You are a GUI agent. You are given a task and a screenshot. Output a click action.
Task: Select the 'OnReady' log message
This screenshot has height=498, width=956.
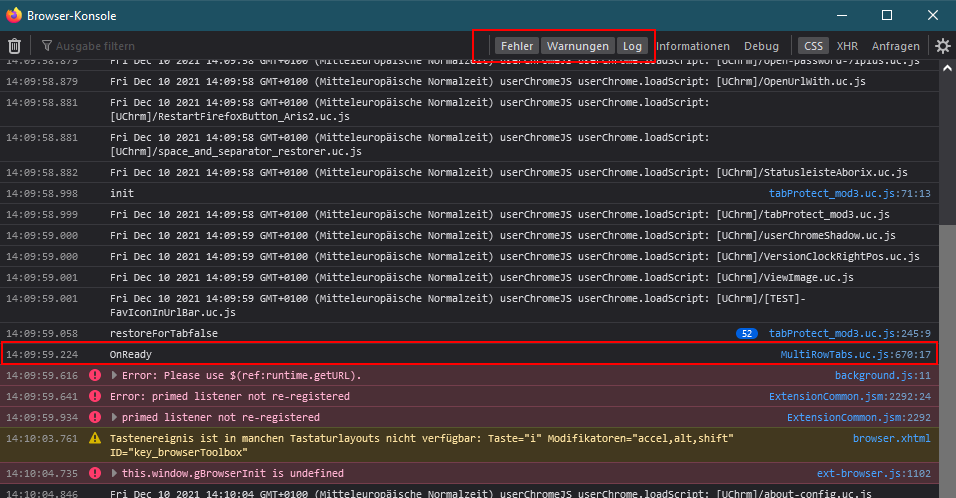(x=130, y=354)
